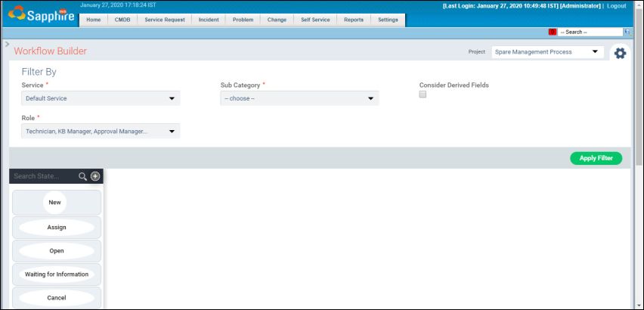Open the Service dropdown
The height and width of the screenshot is (310, 644).
click(x=101, y=98)
